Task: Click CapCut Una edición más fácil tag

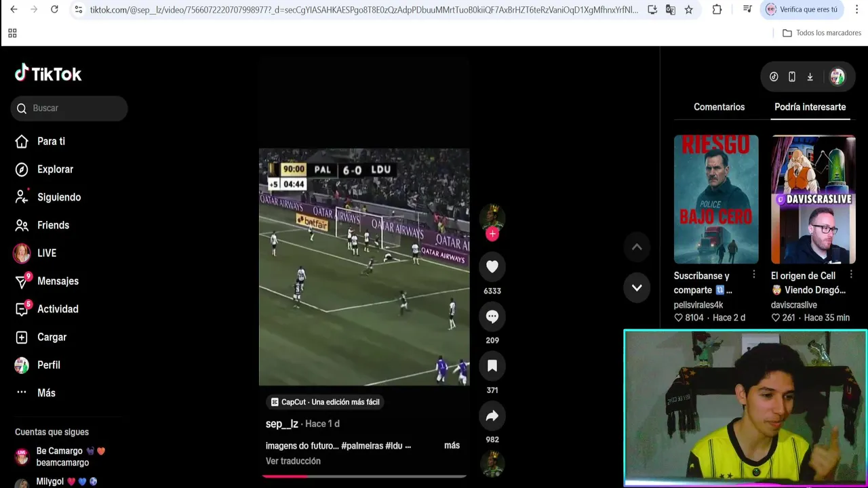Action: point(325,402)
